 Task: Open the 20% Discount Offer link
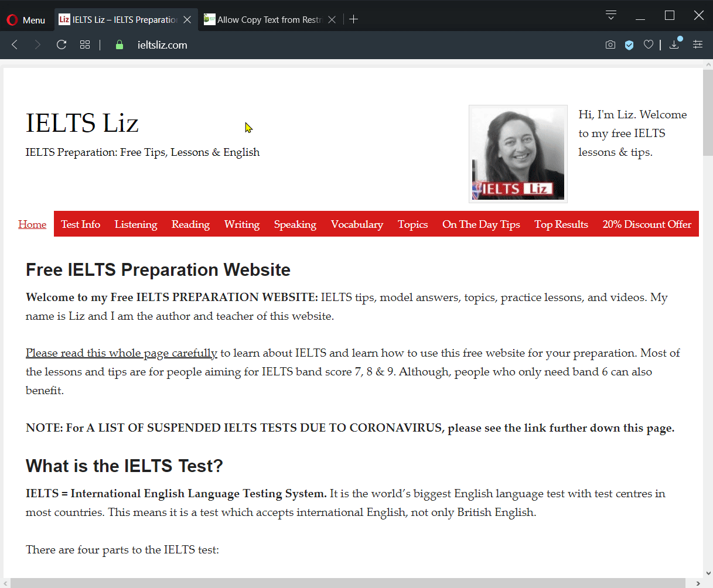click(647, 224)
